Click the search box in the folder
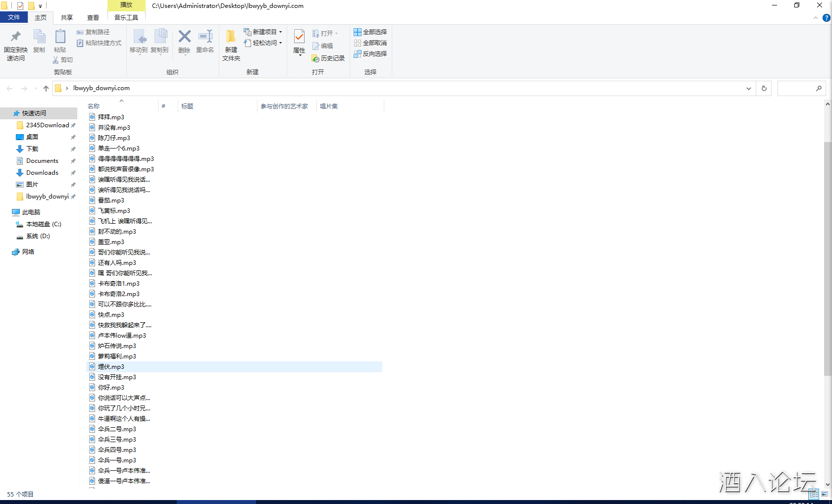The image size is (832, 504). click(801, 89)
